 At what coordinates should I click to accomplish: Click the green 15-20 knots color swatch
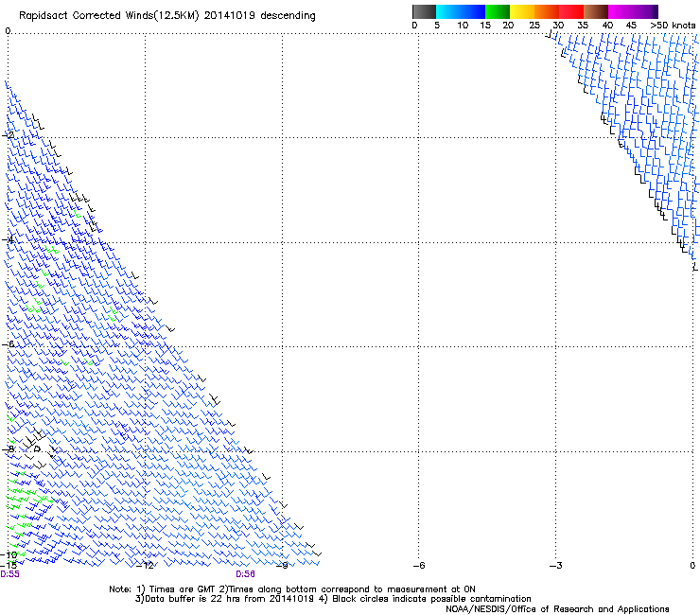point(497,11)
